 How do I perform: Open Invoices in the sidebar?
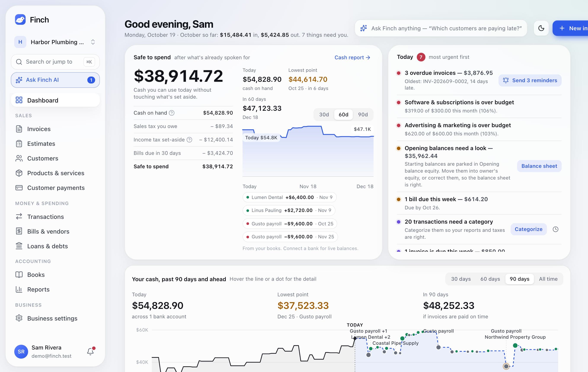[x=55, y=129]
